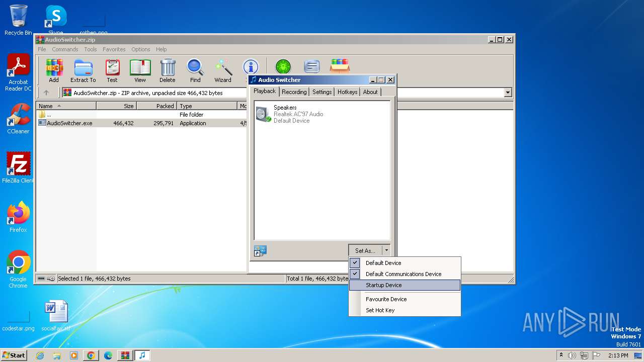This screenshot has width=644, height=362.
Task: Open the Options menu in WinRAR
Action: pyautogui.click(x=141, y=49)
